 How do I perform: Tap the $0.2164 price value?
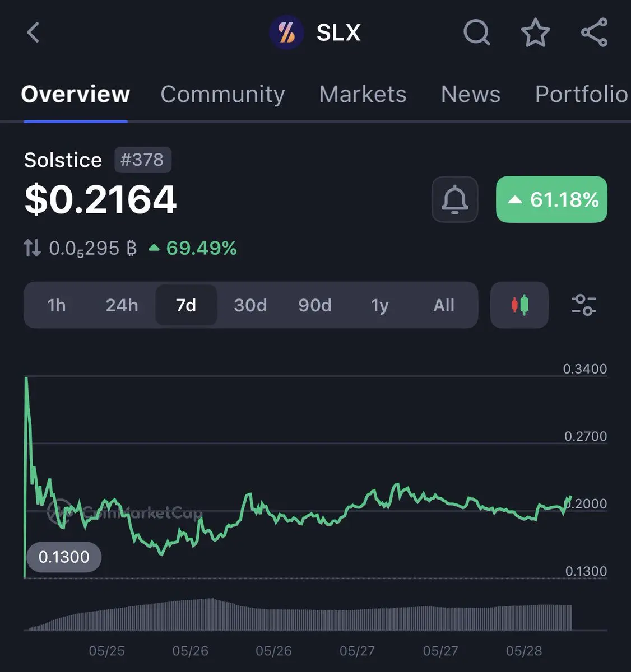[x=100, y=200]
